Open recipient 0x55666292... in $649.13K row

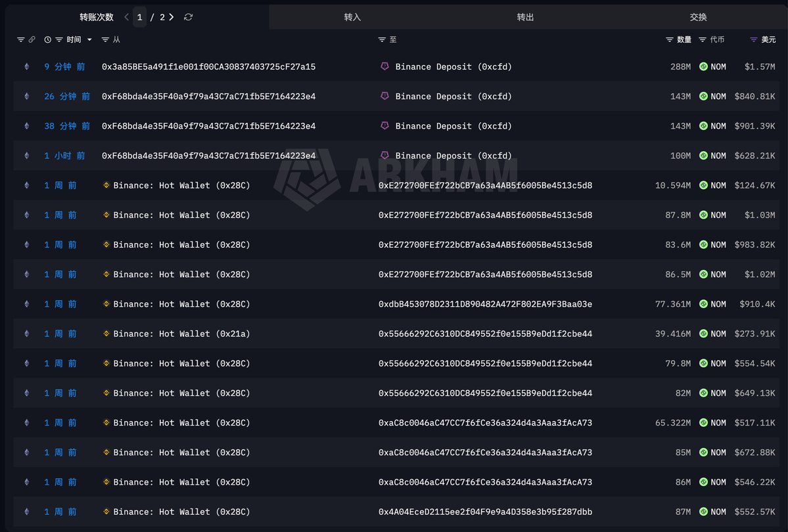tap(485, 393)
